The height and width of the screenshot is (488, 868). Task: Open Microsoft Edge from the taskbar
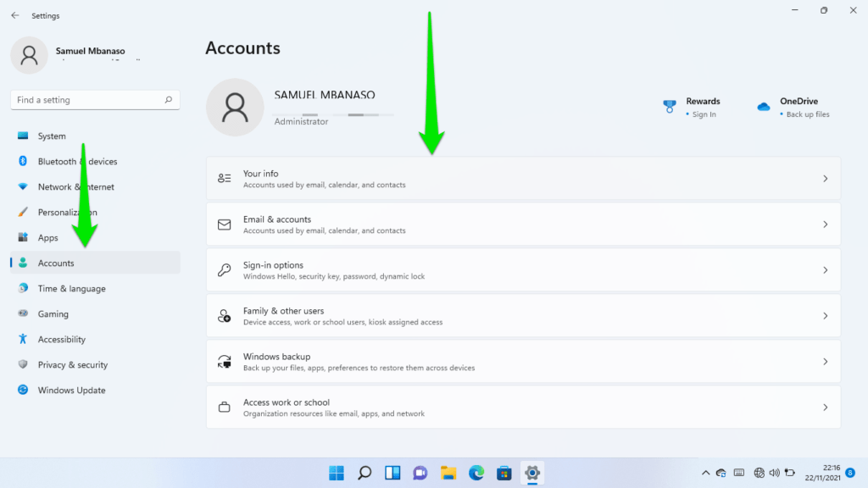[476, 473]
